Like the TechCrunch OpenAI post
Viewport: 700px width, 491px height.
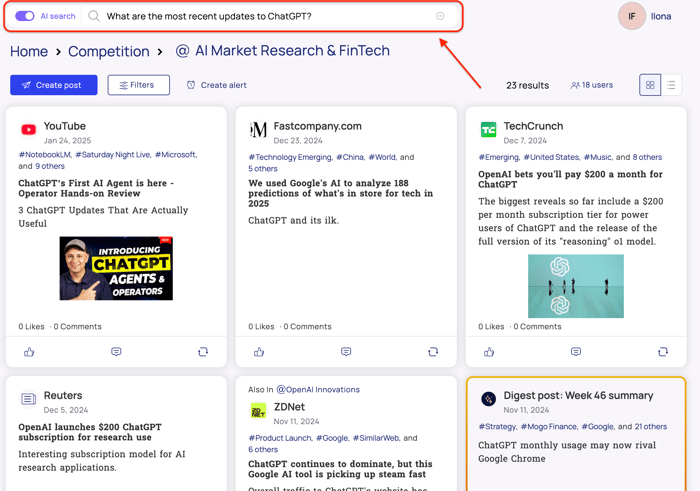point(489,352)
